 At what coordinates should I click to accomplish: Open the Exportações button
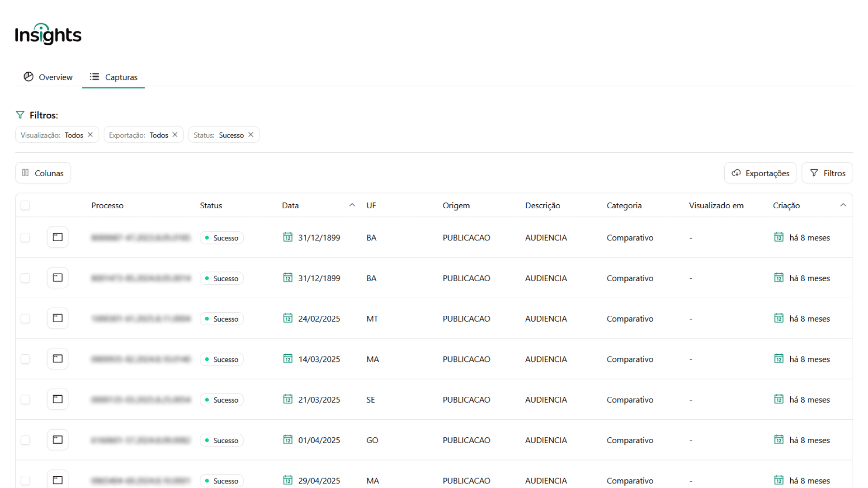(760, 173)
